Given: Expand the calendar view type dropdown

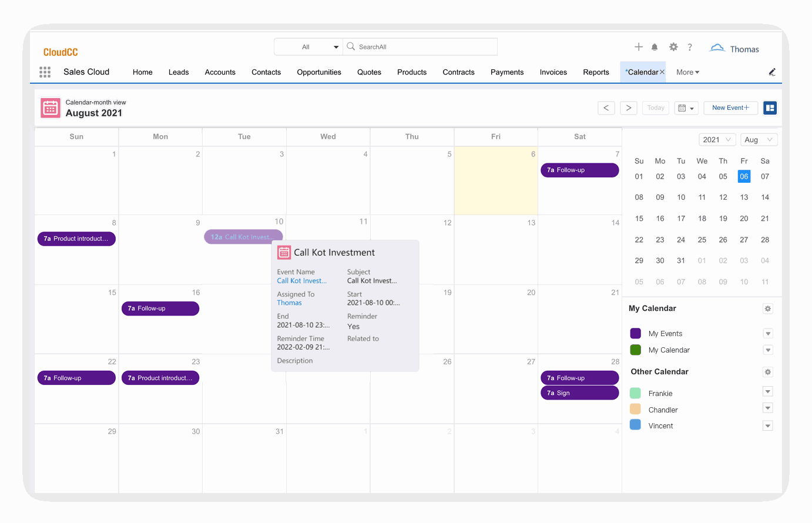Looking at the screenshot, I should pos(686,108).
